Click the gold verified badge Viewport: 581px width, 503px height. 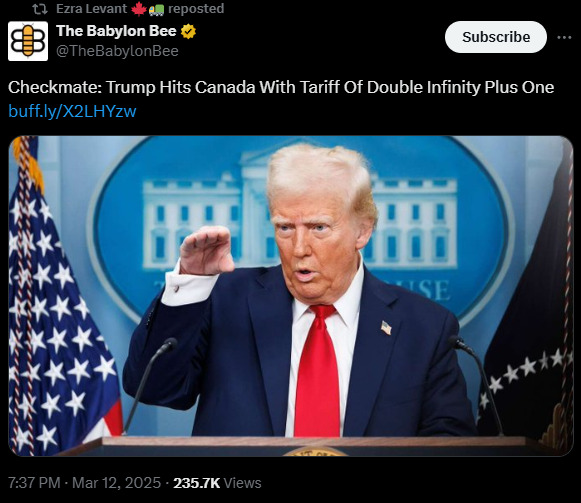[x=188, y=32]
